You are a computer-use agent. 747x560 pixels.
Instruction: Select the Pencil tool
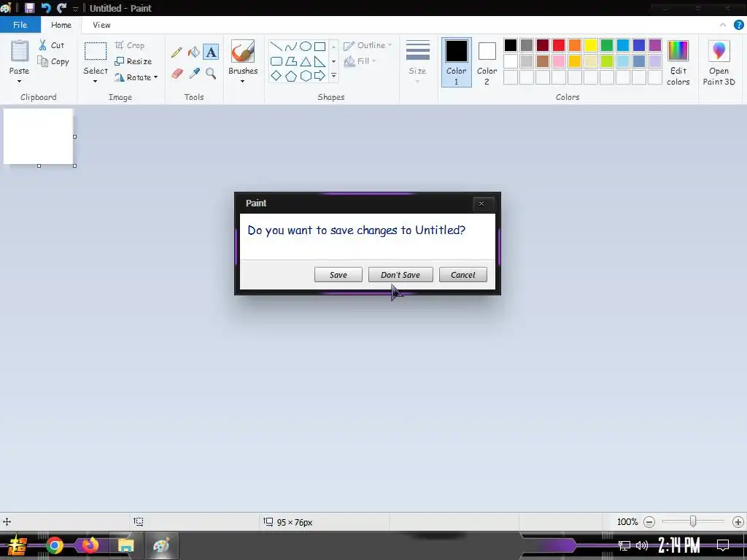coord(177,52)
